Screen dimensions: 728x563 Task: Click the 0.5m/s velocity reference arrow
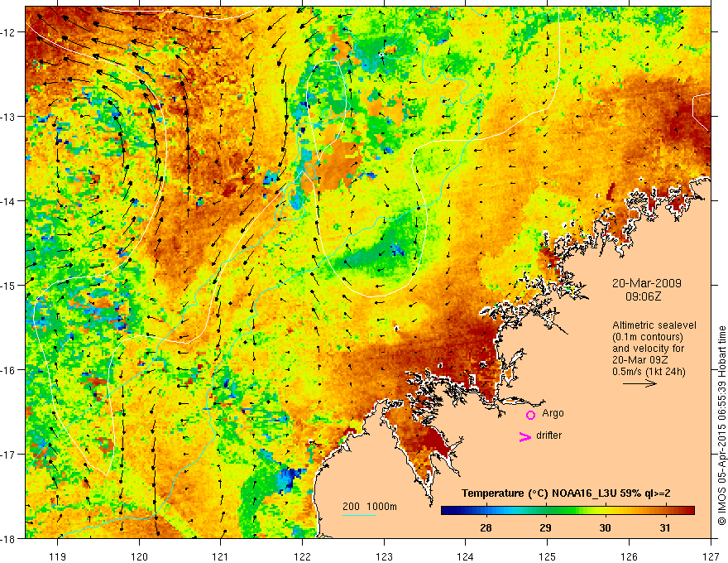point(639,383)
